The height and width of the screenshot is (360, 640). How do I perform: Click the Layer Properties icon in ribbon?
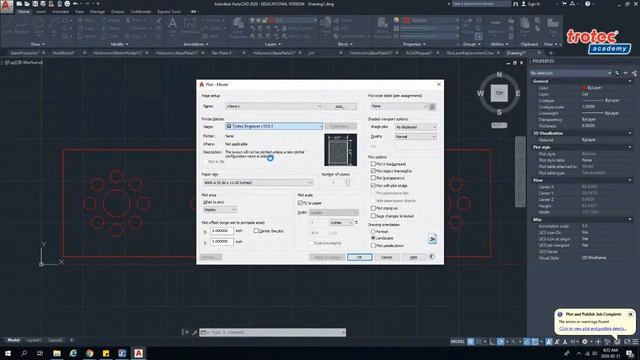[x=238, y=27]
